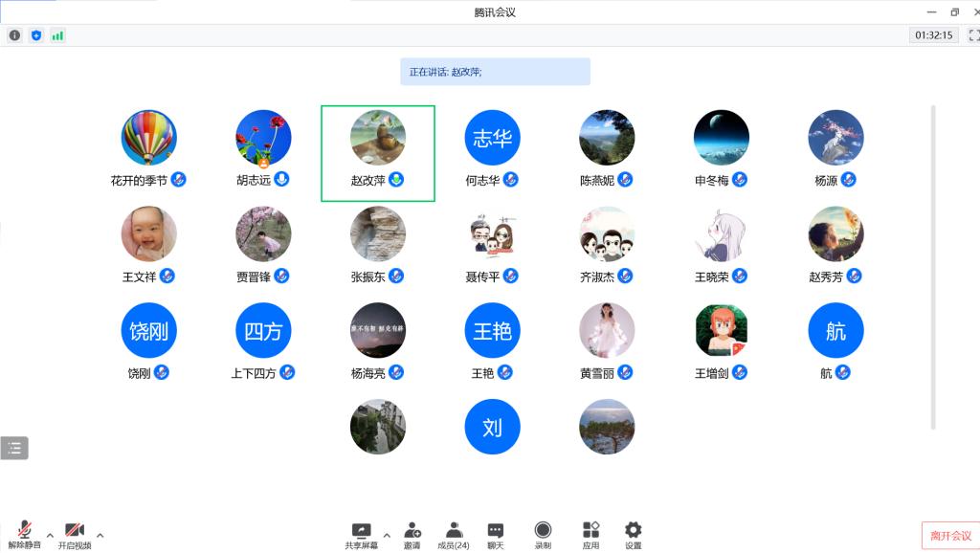This screenshot has height=553, width=980.
Task: Open the settings gear
Action: [634, 536]
